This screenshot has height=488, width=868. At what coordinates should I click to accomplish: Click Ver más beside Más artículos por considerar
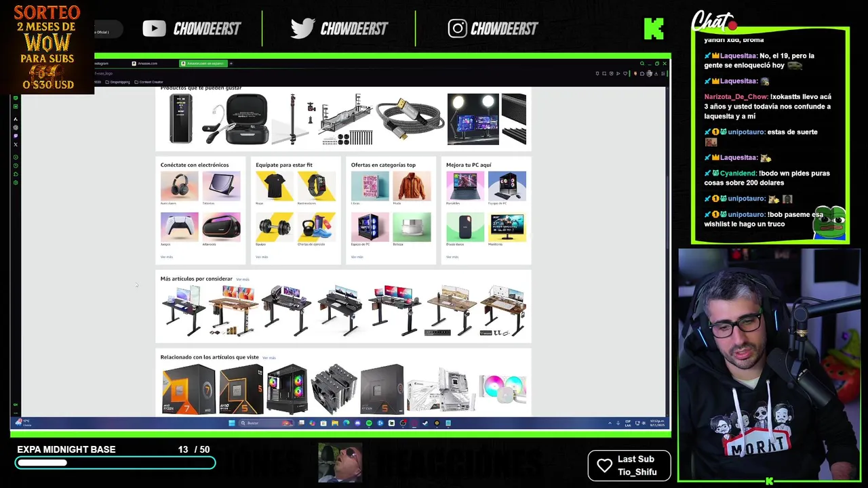(243, 279)
